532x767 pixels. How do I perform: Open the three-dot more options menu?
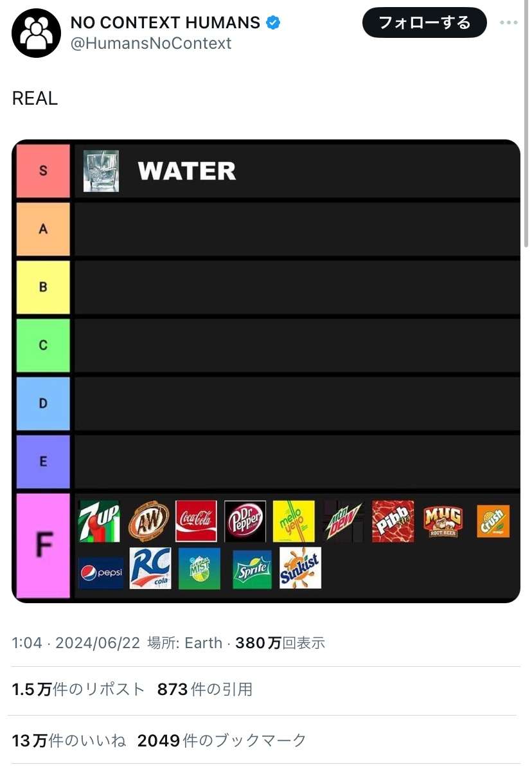509,23
